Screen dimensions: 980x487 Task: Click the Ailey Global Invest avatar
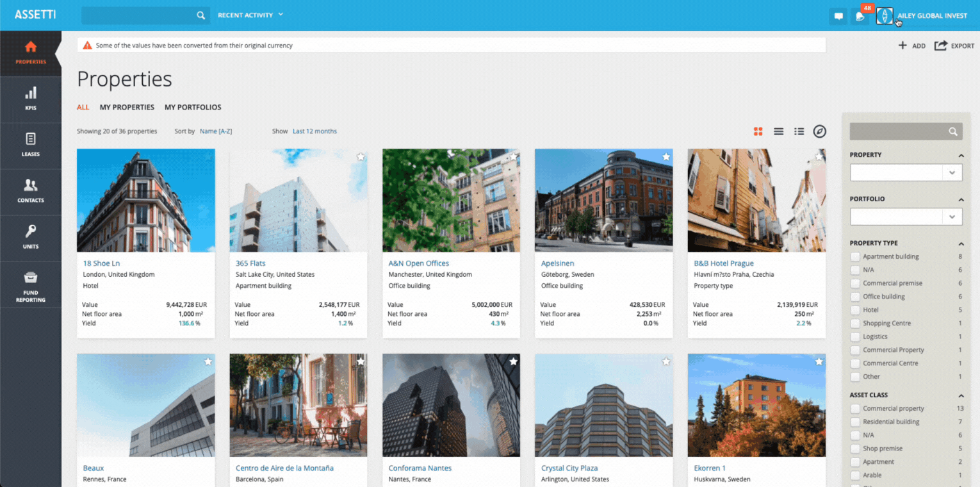[x=885, y=16]
